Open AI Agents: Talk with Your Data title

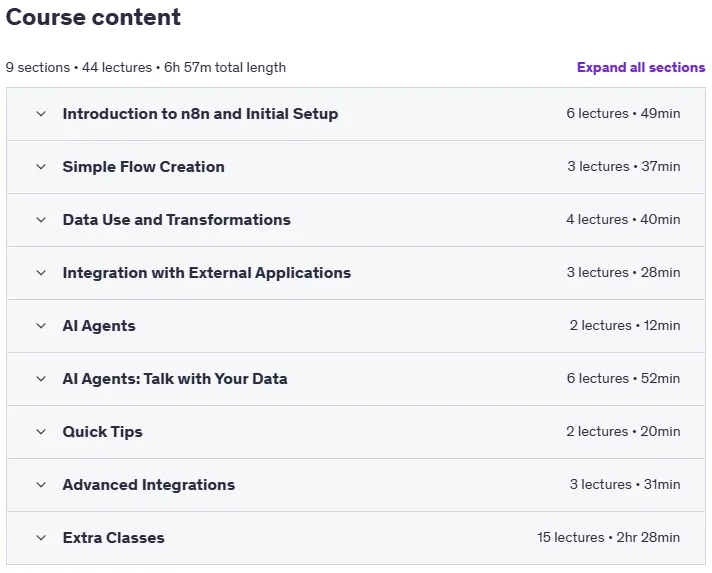tap(175, 379)
